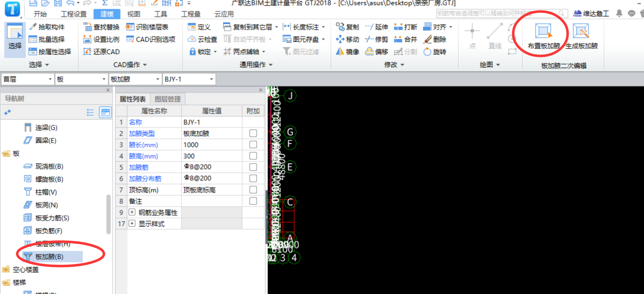
Task: Click the 删除 delete tool
Action: (435, 39)
